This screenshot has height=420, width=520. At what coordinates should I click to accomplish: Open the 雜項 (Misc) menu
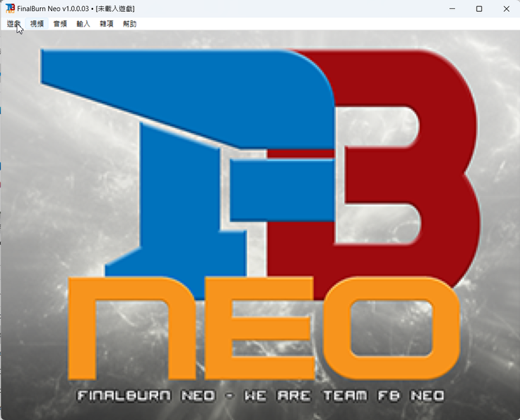(x=106, y=24)
